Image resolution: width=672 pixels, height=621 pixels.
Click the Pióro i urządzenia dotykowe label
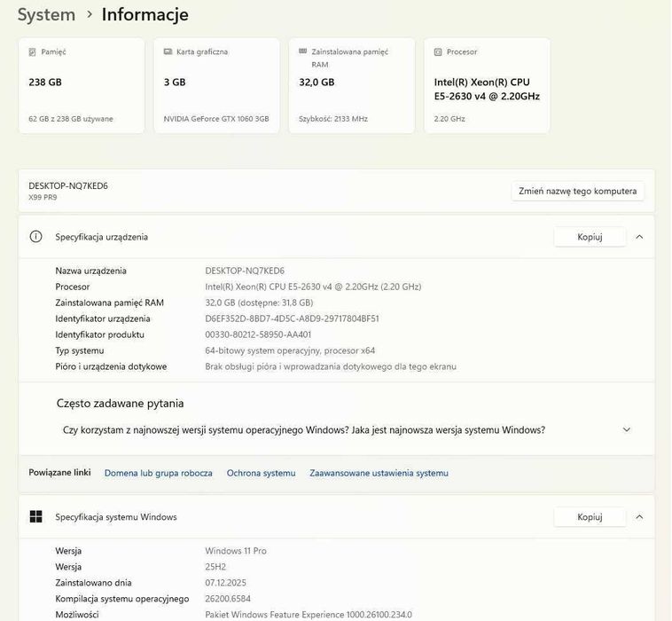coord(111,366)
